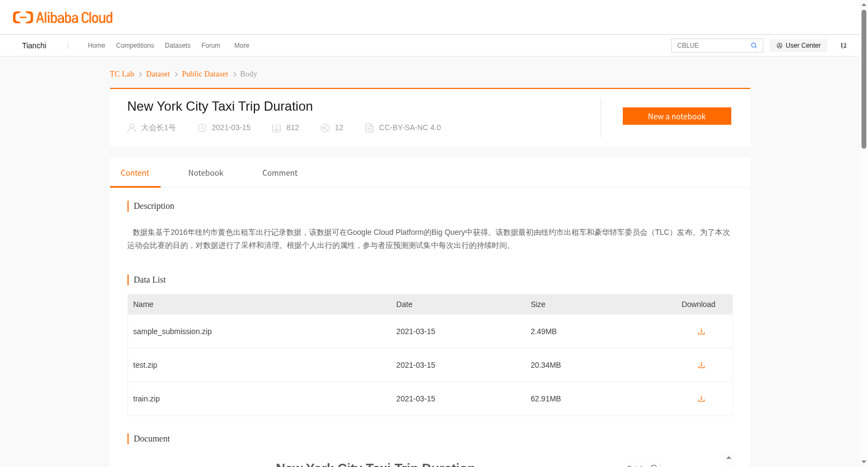
Task: Switch to the Notebook tab
Action: click(206, 173)
